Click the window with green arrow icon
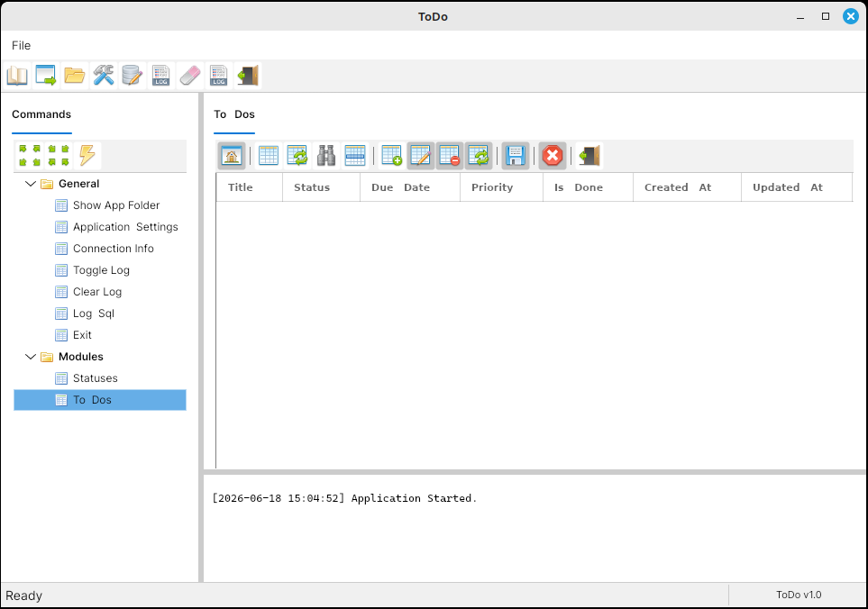Image resolution: width=868 pixels, height=609 pixels. [x=46, y=76]
